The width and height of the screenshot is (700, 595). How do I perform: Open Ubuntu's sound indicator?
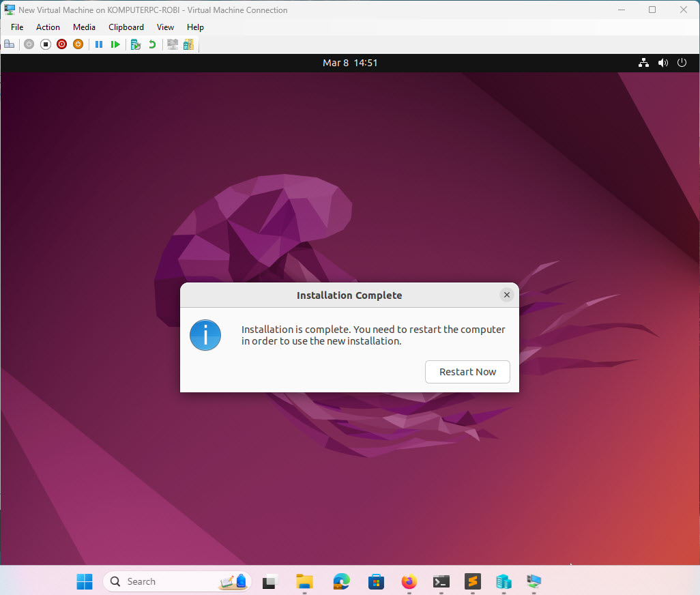(x=662, y=62)
